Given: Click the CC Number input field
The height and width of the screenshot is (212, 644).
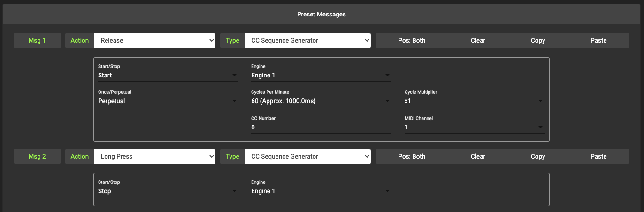Looking at the screenshot, I should click(321, 127).
